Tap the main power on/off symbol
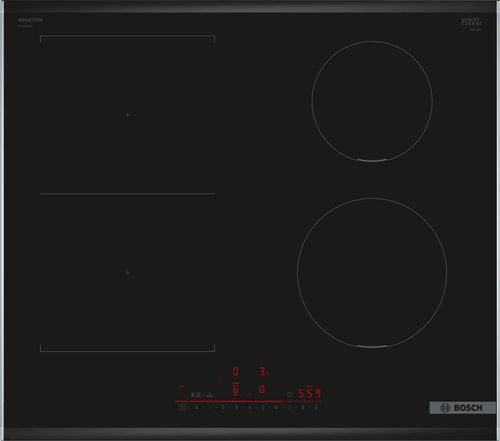Image resolution: width=500 pixels, height=441 pixels. point(181,407)
